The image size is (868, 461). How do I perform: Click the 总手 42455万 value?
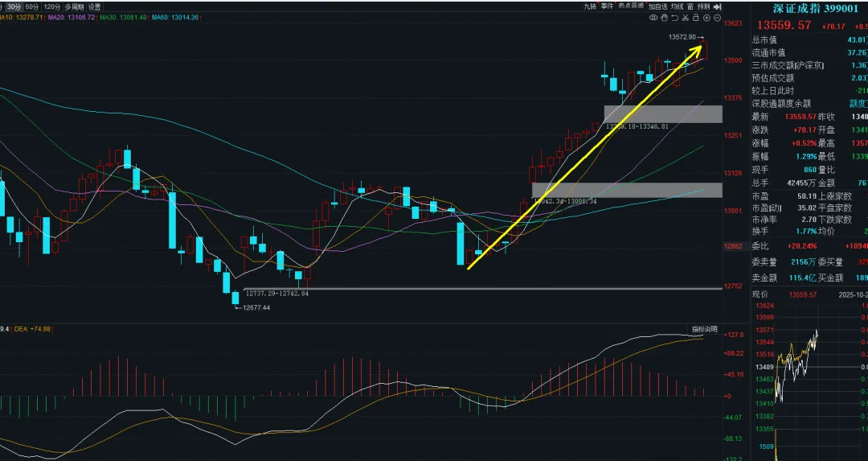pyautogui.click(x=803, y=183)
